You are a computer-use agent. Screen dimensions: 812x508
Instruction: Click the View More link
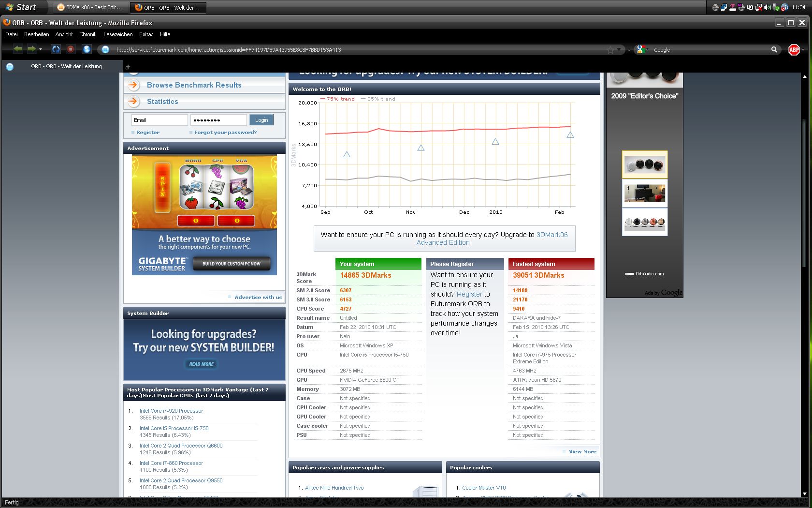(582, 451)
